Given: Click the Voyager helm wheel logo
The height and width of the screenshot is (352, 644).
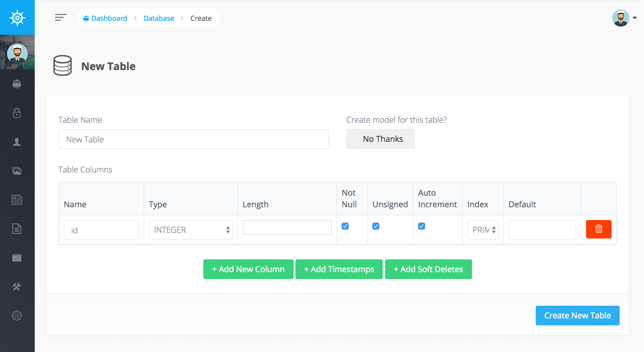Looking at the screenshot, I should (x=17, y=18).
